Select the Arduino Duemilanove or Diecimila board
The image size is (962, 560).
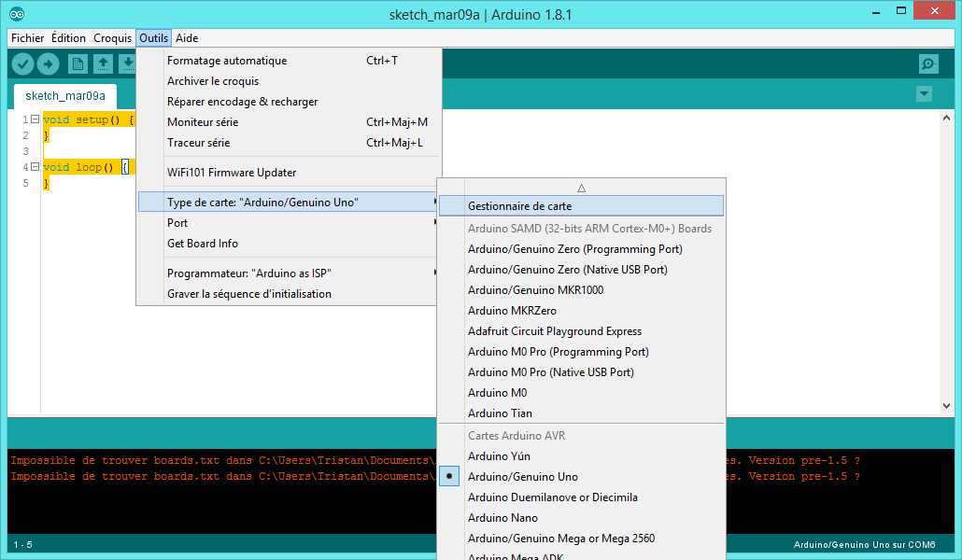[x=581, y=497]
